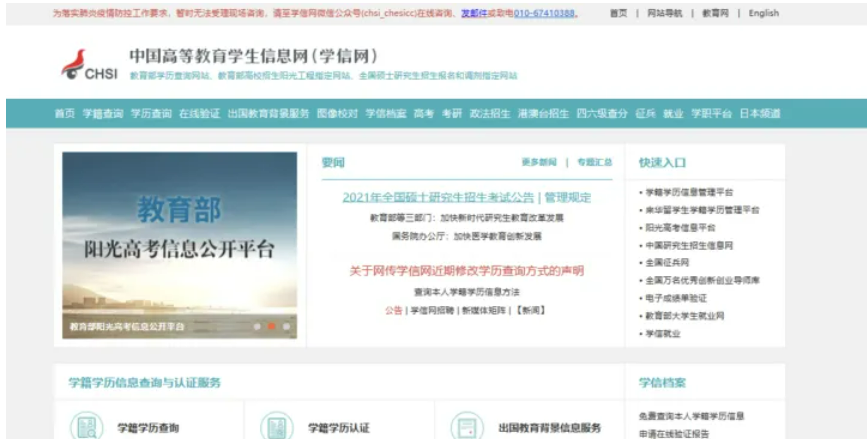
Task: Switch to the English site
Action: click(764, 13)
